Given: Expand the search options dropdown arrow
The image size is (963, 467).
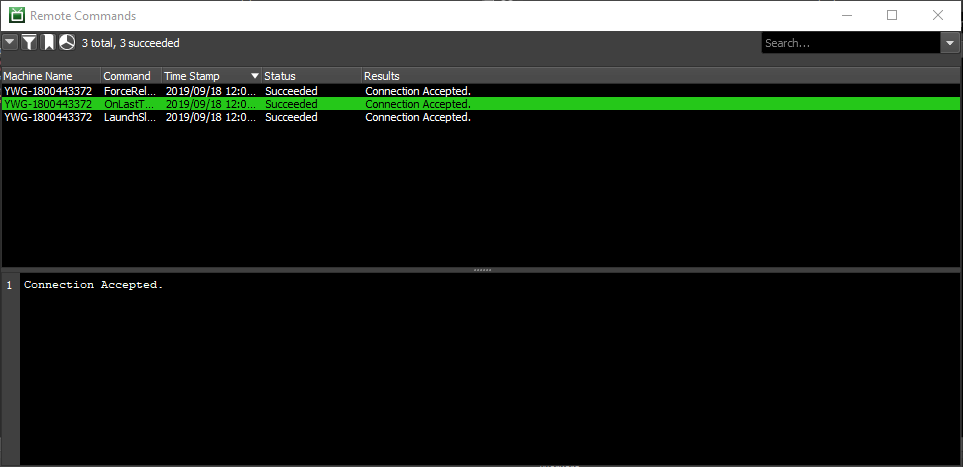Looking at the screenshot, I should click(x=949, y=43).
